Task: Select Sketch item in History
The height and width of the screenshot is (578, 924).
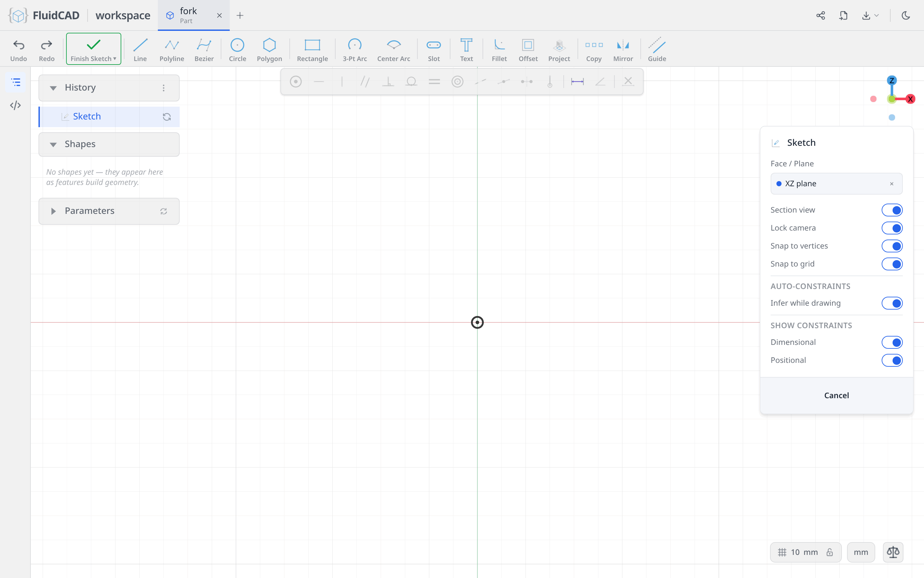Action: point(109,117)
